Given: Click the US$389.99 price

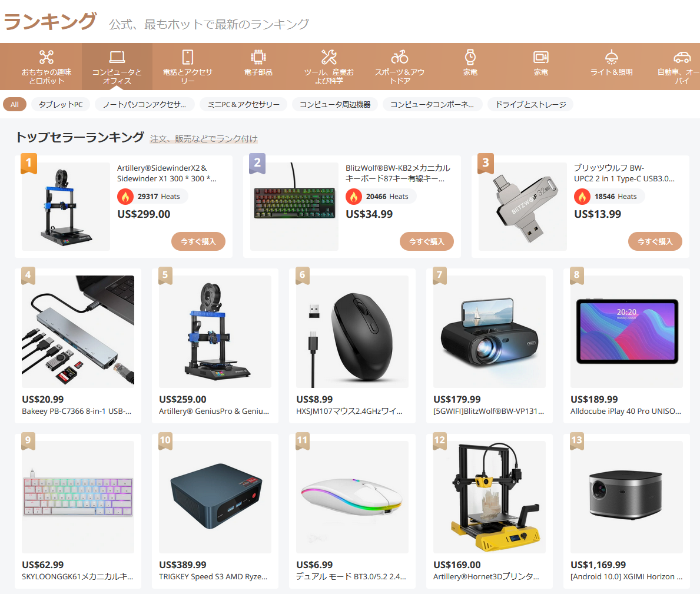Looking at the screenshot, I should (x=183, y=565).
